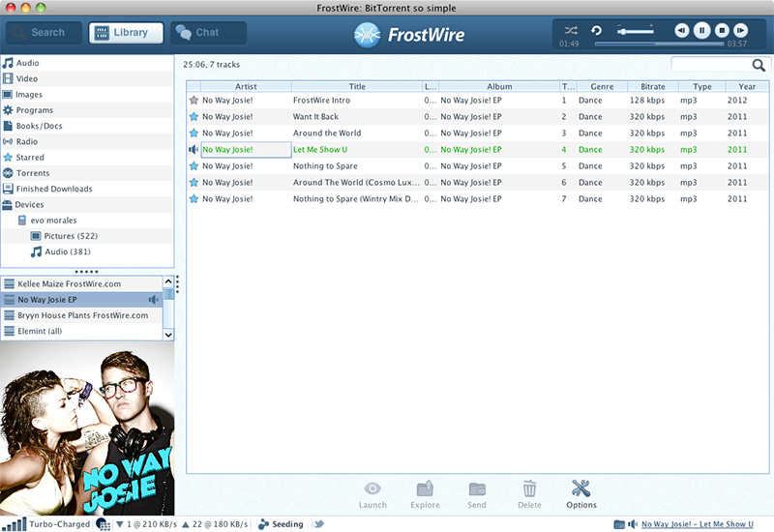Toggle repeat/loop playback
The image size is (774, 532).
597,31
